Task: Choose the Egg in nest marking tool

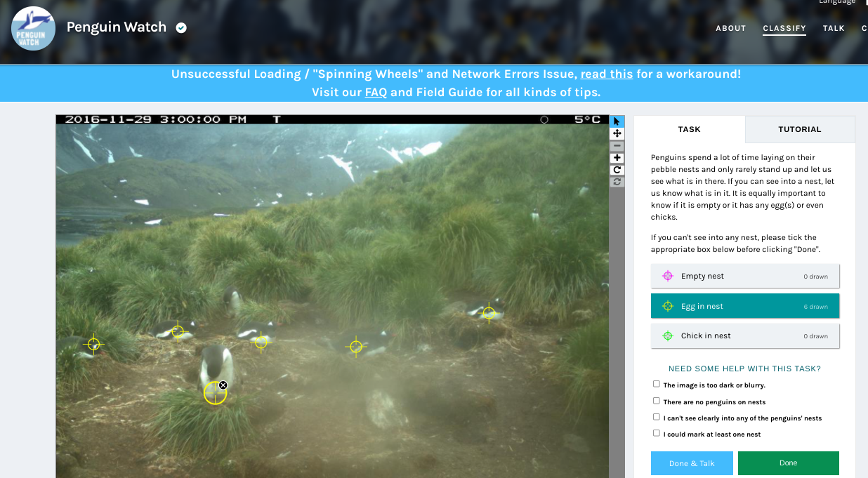Action: 745,306
